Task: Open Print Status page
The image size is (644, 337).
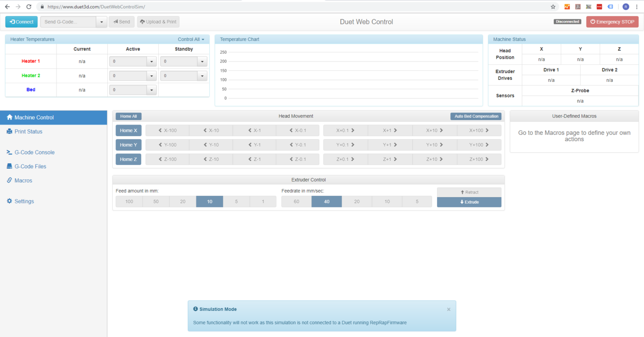Action: 53,131
